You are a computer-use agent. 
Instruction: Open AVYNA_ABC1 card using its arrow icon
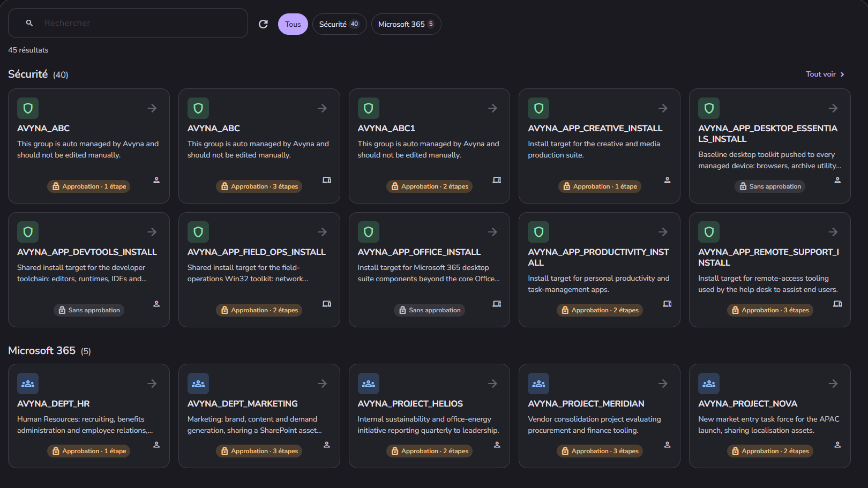[x=492, y=108]
